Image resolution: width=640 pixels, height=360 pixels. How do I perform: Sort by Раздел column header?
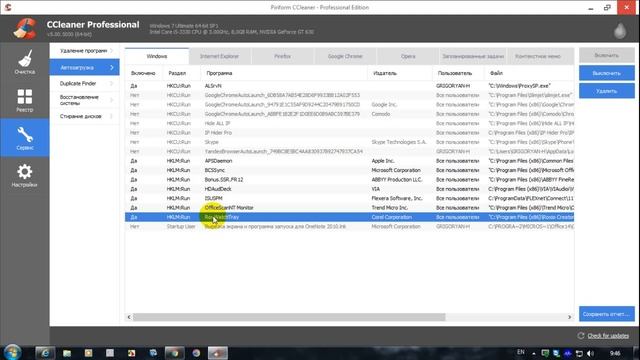click(x=181, y=73)
